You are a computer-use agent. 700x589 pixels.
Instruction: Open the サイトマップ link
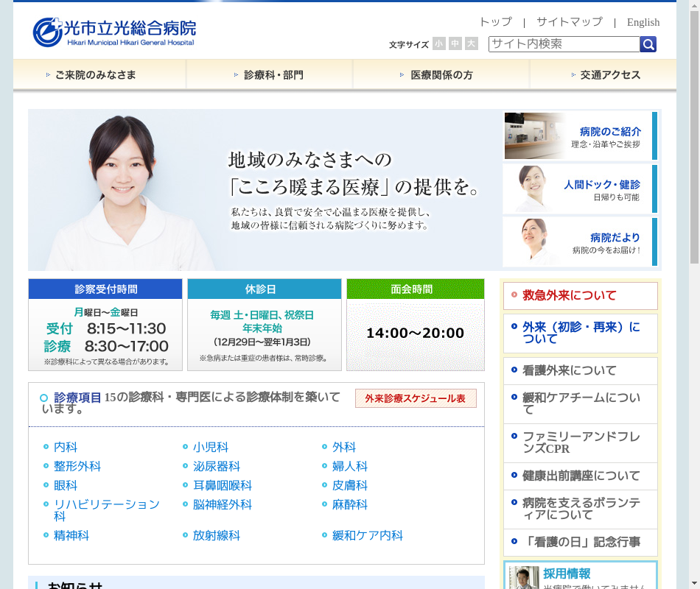569,22
